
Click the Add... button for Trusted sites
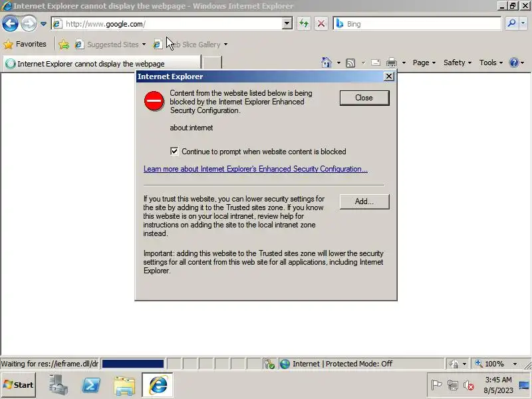pos(364,201)
